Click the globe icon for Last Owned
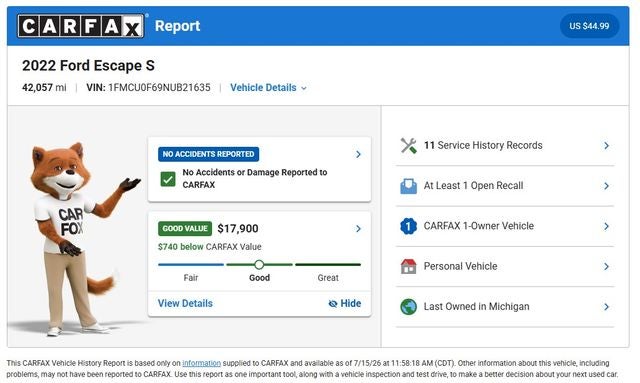The image size is (640, 383). [408, 307]
